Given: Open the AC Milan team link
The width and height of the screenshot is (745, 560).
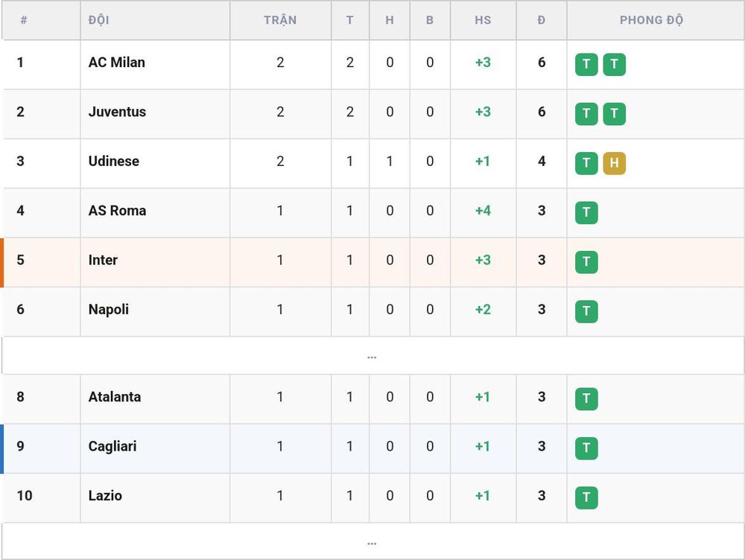Looking at the screenshot, I should (x=116, y=63).
